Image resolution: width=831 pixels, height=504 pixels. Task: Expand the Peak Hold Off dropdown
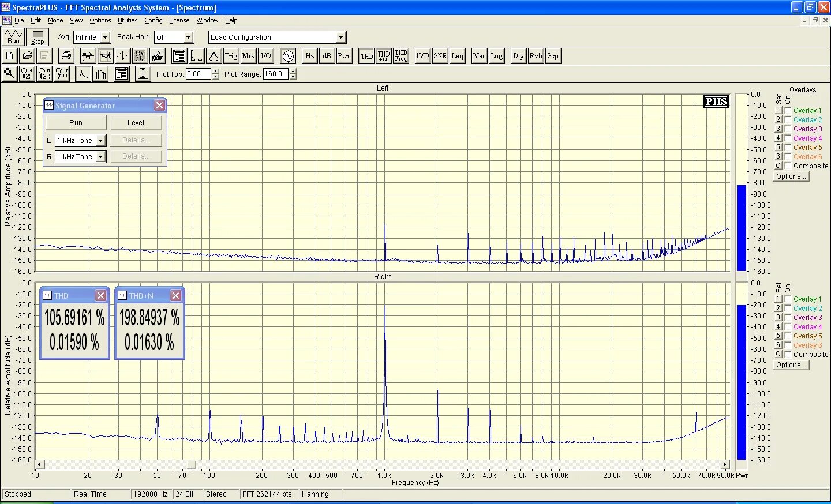pos(188,37)
